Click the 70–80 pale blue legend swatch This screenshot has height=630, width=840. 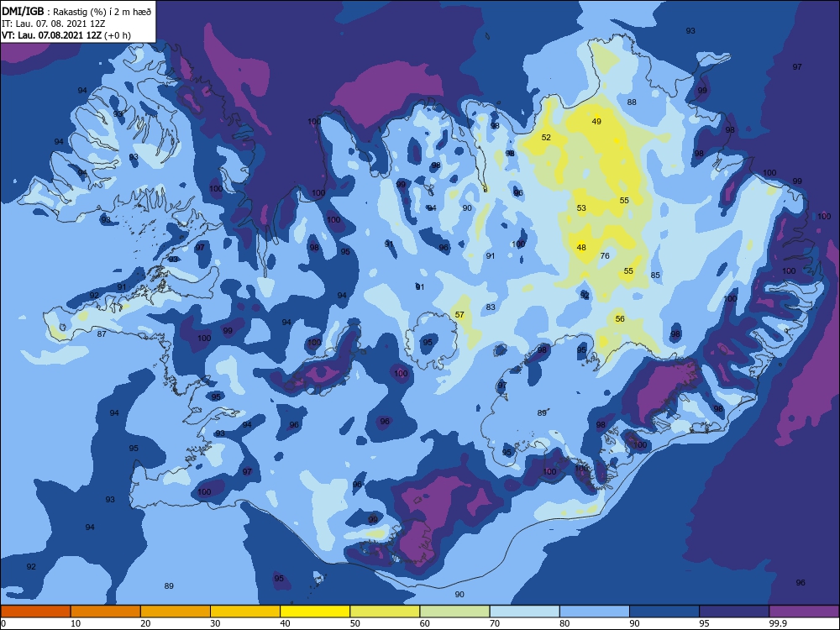[x=524, y=612]
